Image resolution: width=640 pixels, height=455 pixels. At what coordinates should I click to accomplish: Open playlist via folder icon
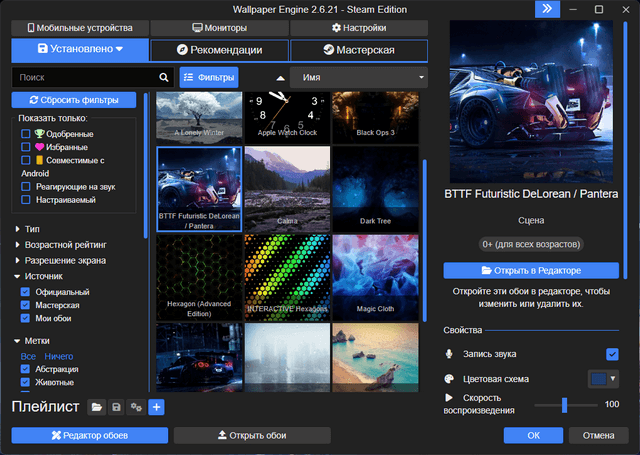(x=97, y=407)
